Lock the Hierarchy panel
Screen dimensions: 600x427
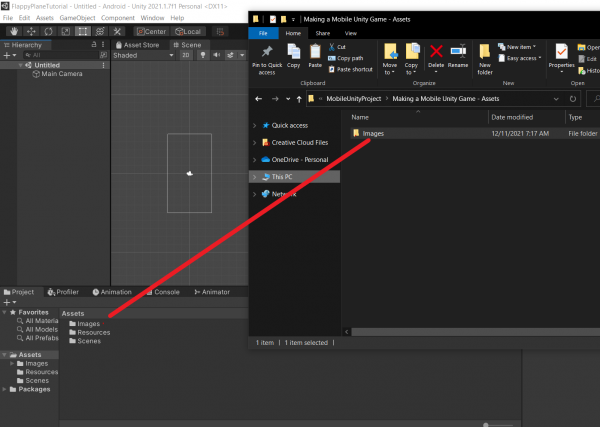click(94, 44)
